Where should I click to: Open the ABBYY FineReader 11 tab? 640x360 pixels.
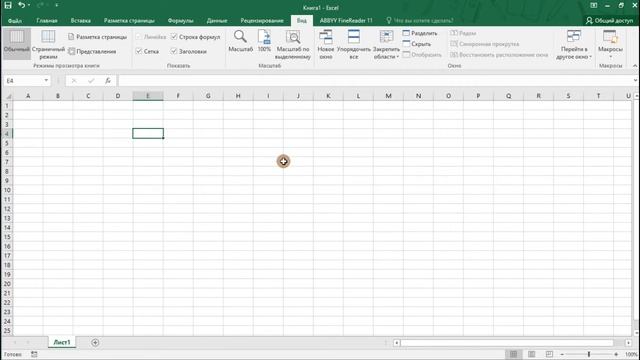346,20
